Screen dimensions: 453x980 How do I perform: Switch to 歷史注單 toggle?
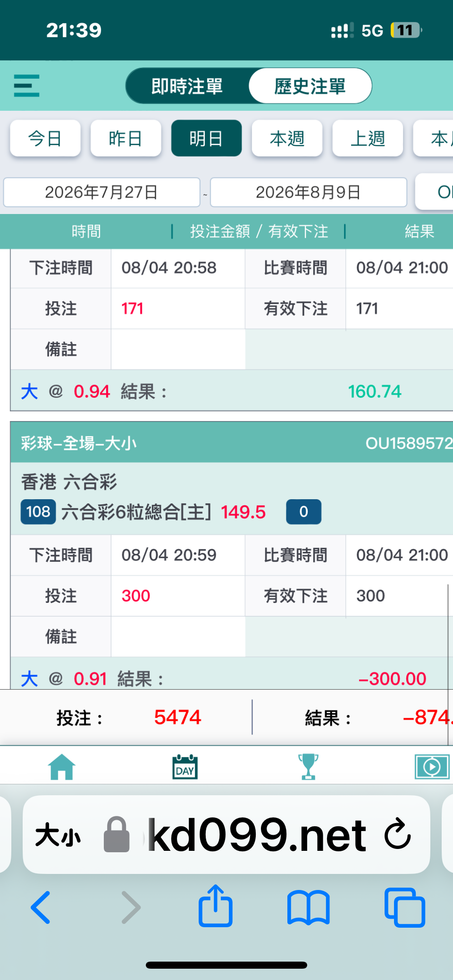(x=310, y=86)
